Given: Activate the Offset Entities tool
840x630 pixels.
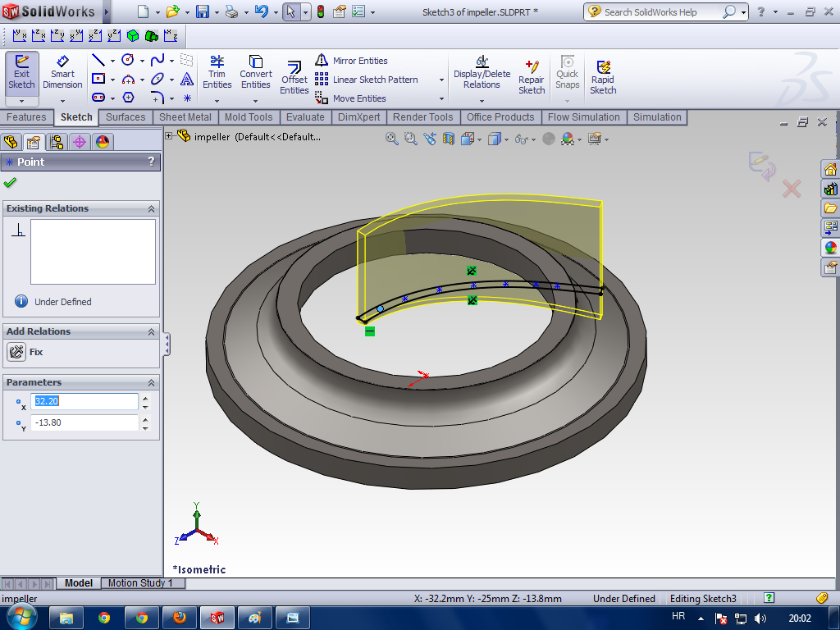Looking at the screenshot, I should (294, 78).
